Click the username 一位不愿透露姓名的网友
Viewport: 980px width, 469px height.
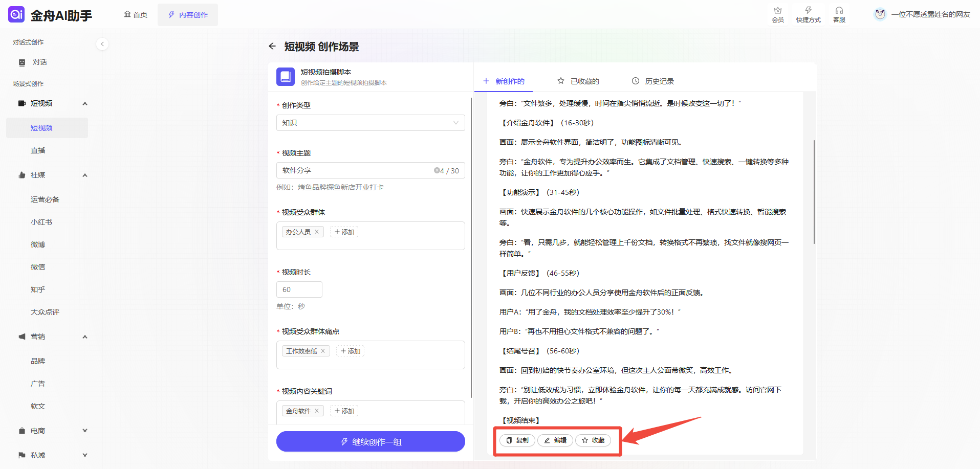pyautogui.click(x=931, y=14)
